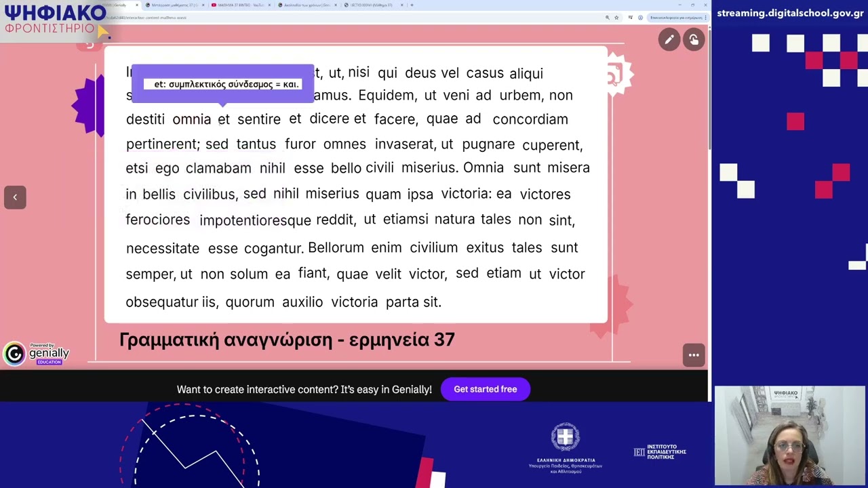
Task: Open the three-dots more options button
Action: [x=694, y=355]
